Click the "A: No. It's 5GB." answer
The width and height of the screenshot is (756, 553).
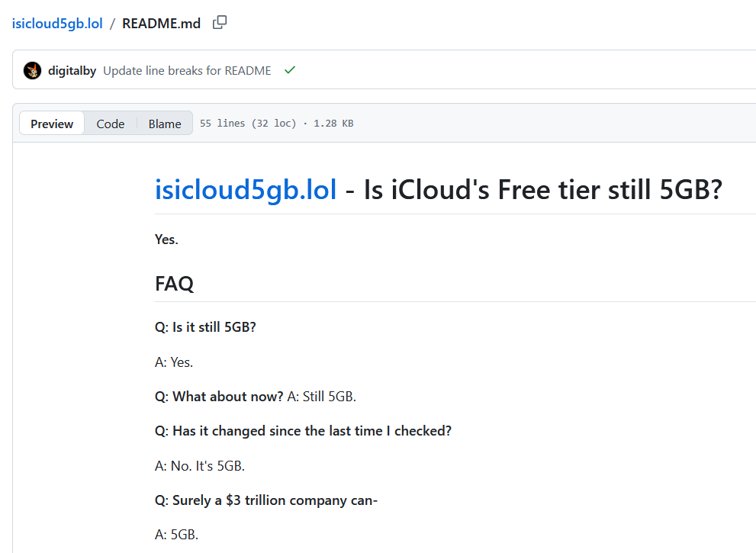(x=200, y=465)
